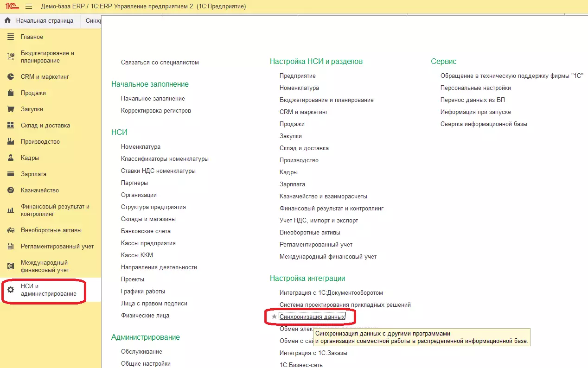This screenshot has width=588, height=368.
Task: Click the Кадры person icon
Action: tap(11, 158)
